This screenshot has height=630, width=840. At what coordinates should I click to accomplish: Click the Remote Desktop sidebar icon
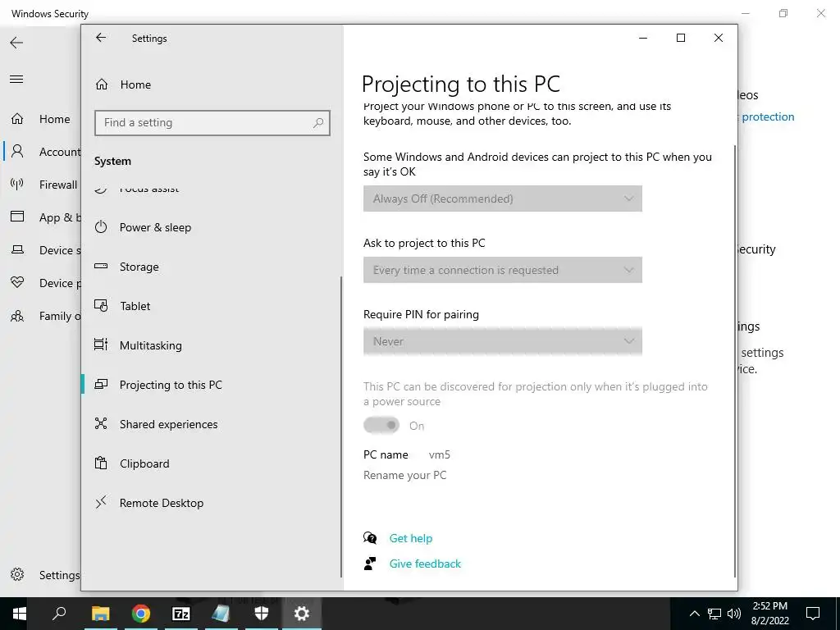click(x=101, y=502)
